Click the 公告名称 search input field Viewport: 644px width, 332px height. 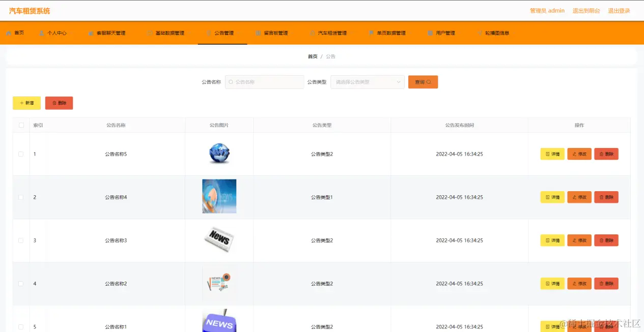click(264, 82)
